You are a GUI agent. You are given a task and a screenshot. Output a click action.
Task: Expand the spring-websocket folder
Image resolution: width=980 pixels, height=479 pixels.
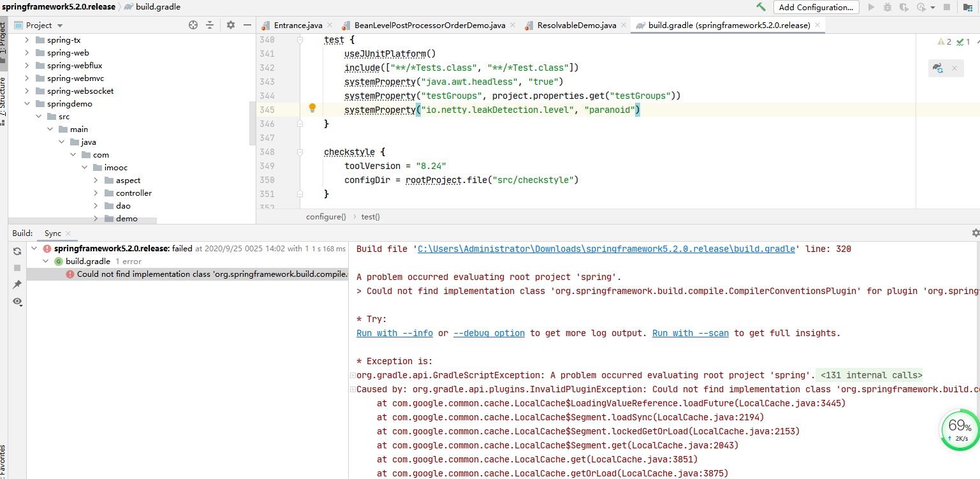click(x=27, y=91)
